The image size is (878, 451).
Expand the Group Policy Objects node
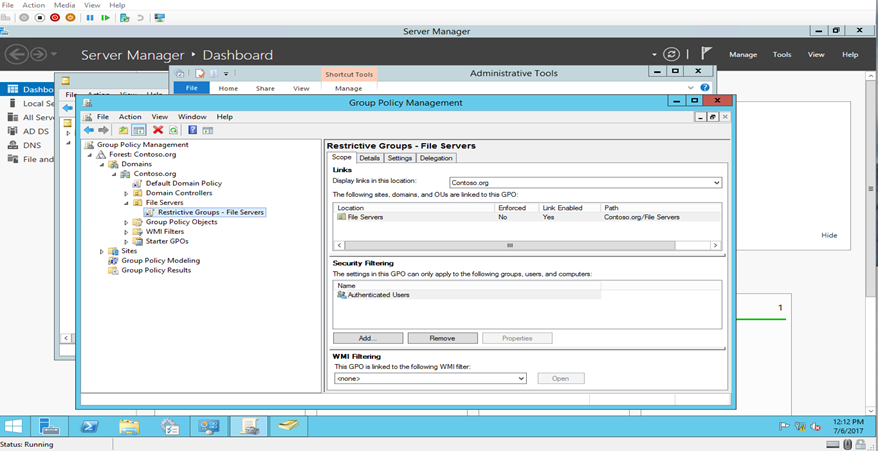(126, 222)
